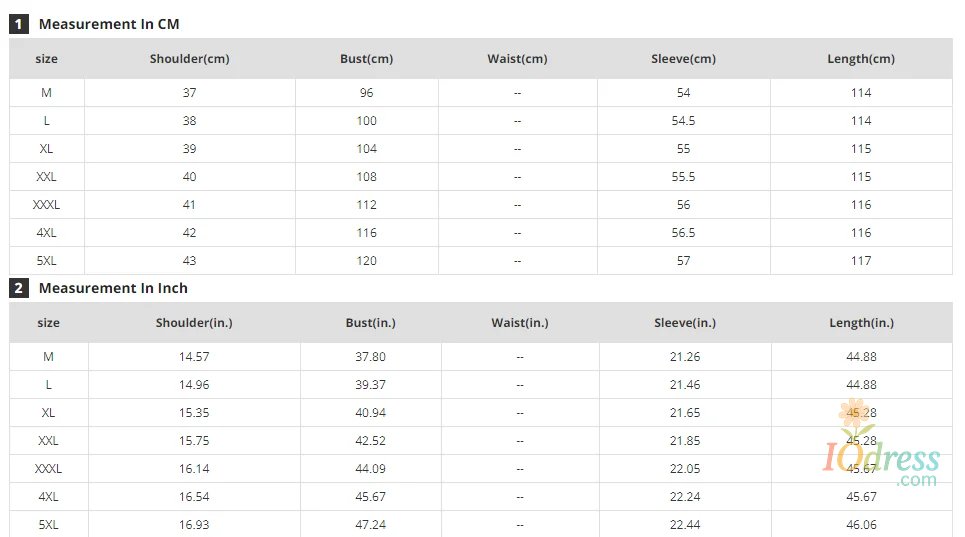Click the number 1 badge beside Measurement In CM

pos(19,24)
